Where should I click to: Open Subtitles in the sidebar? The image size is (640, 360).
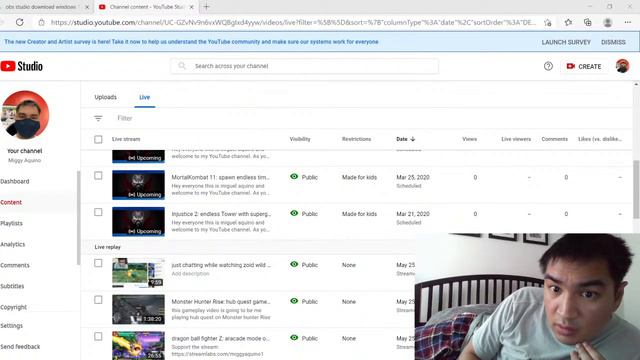pyautogui.click(x=12, y=286)
